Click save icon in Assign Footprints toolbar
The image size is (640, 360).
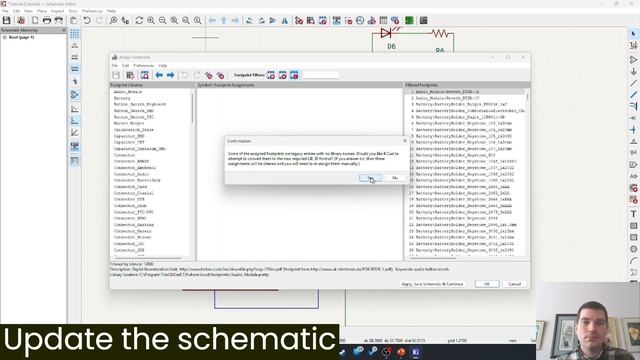[116, 75]
